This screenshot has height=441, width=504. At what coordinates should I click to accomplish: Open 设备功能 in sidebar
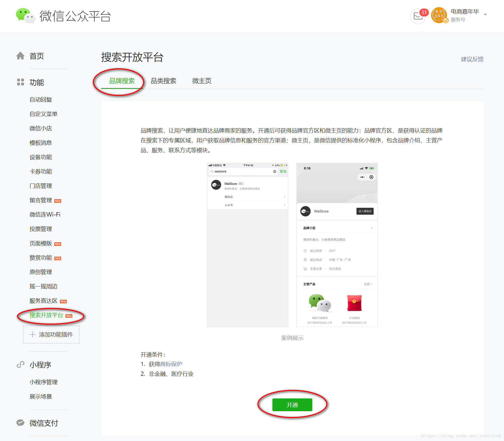point(41,157)
